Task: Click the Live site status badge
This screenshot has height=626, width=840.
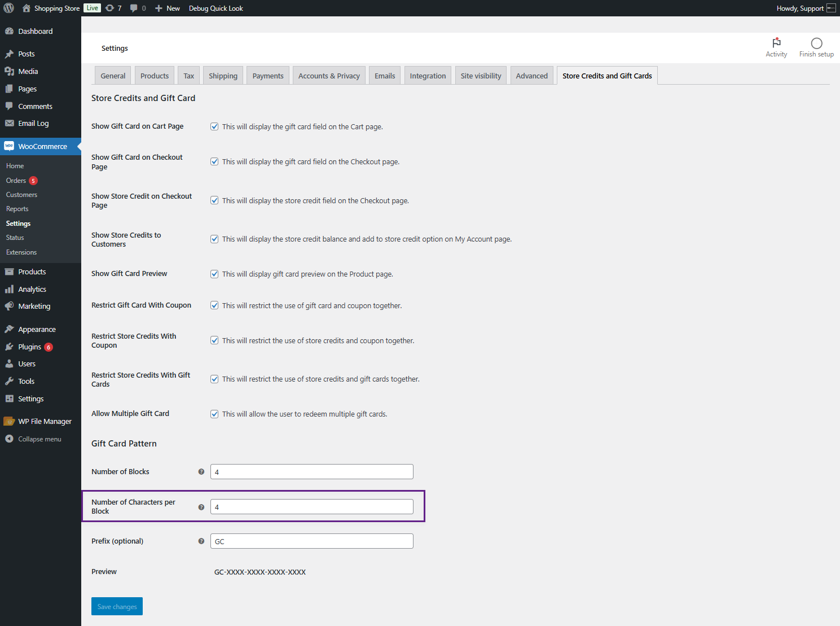Action: (x=93, y=8)
